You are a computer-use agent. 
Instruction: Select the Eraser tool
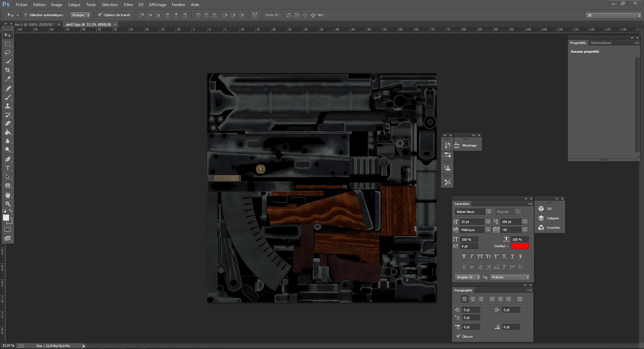8,123
